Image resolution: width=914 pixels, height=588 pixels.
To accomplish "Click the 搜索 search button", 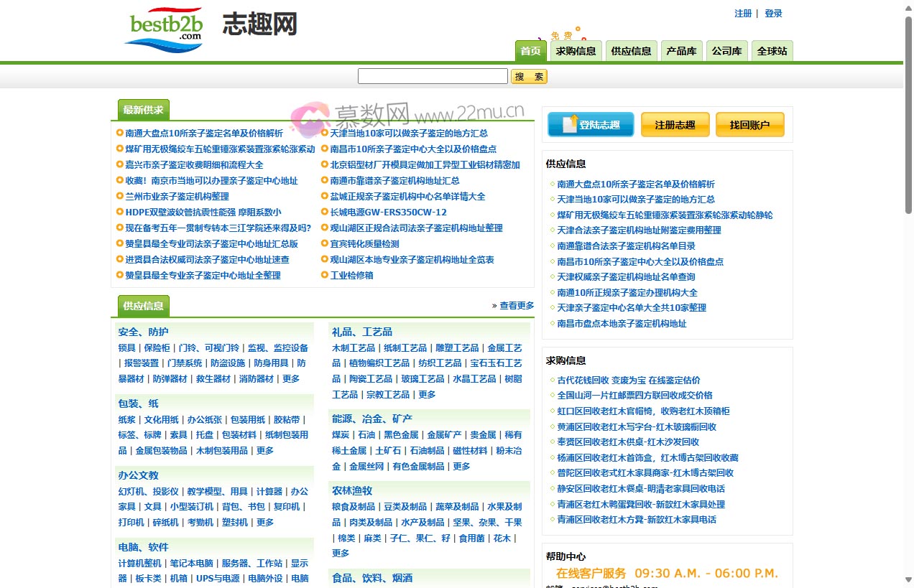I will (529, 76).
